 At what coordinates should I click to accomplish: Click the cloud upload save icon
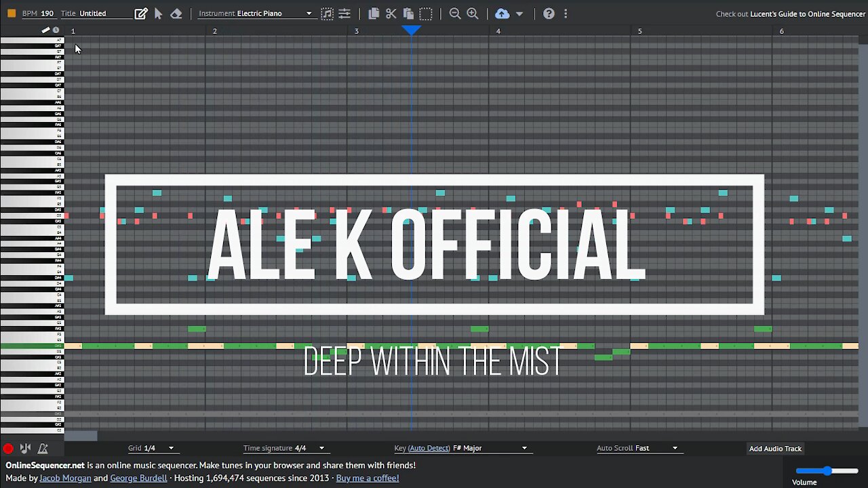[x=502, y=14]
